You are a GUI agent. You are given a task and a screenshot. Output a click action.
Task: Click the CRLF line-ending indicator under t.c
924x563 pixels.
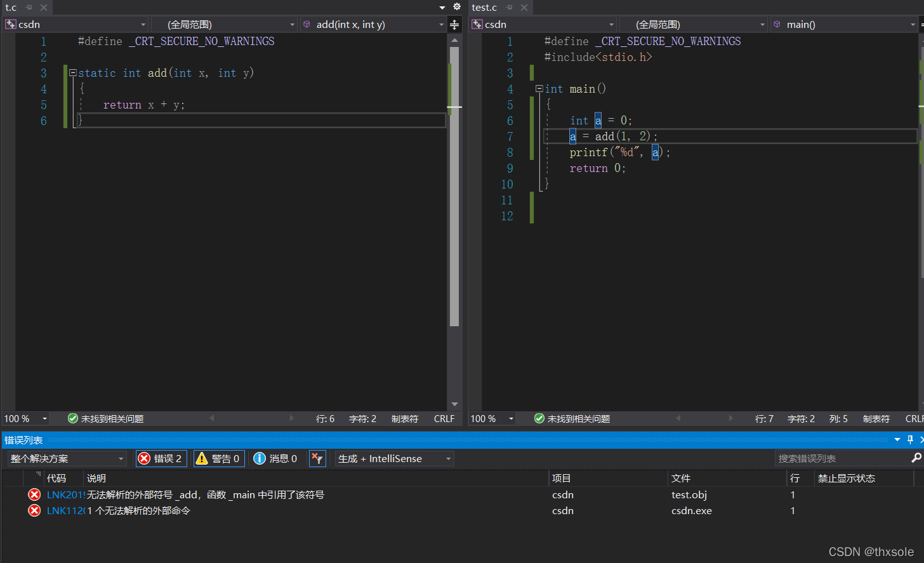[444, 419]
